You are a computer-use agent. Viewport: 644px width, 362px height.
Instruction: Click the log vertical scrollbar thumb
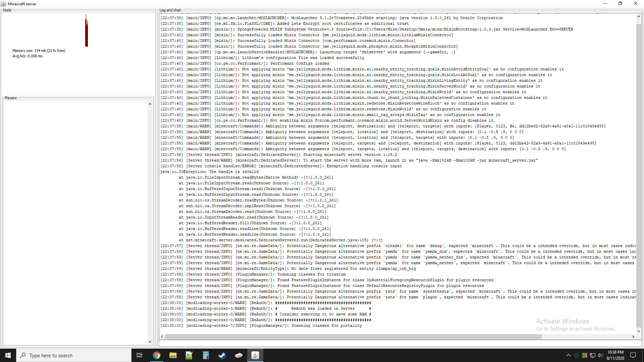pyautogui.click(x=639, y=175)
